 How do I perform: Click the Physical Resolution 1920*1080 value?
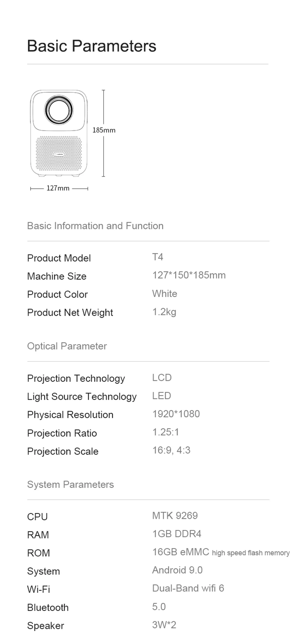(x=176, y=414)
